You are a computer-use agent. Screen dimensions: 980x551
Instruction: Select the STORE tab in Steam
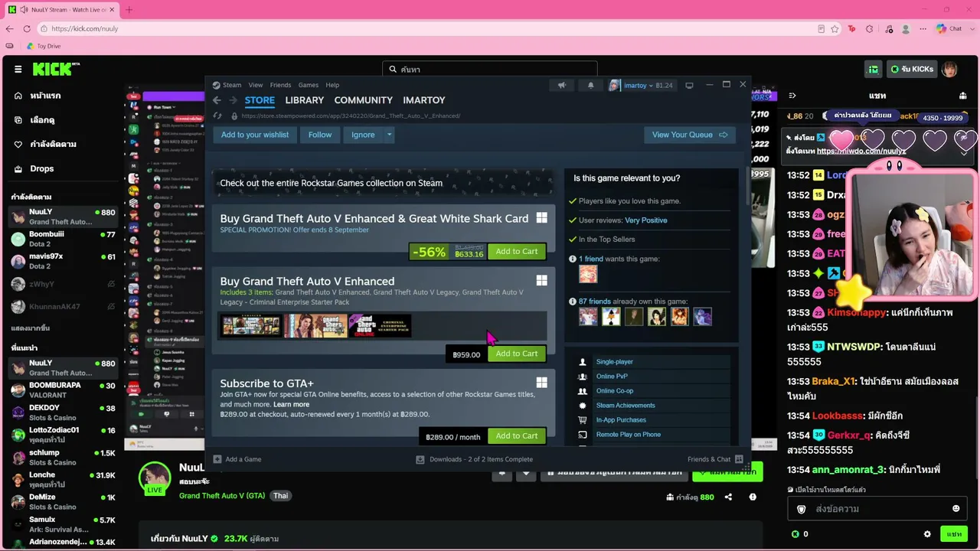pyautogui.click(x=260, y=100)
